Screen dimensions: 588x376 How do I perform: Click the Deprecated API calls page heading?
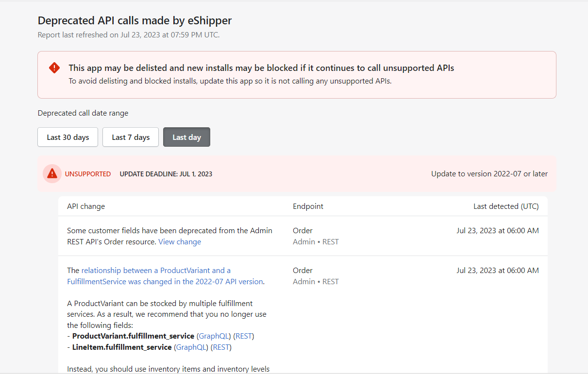tap(135, 20)
